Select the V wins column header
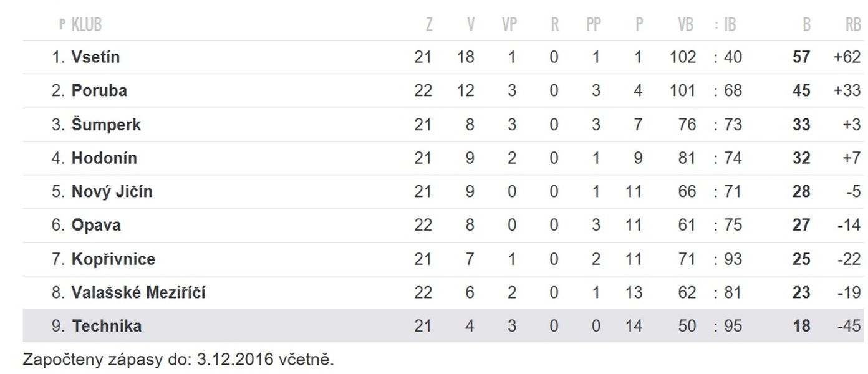Viewport: 868px width, 374px height. click(471, 24)
